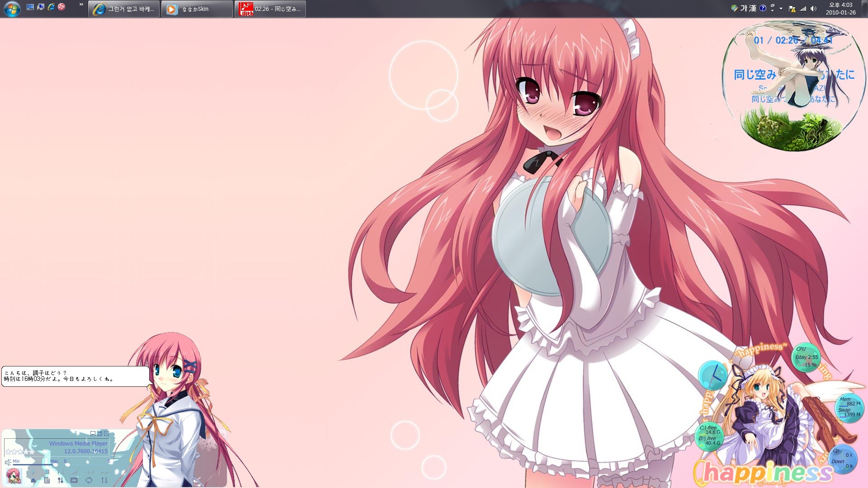Launch the red music note quick launch app

[61, 7]
